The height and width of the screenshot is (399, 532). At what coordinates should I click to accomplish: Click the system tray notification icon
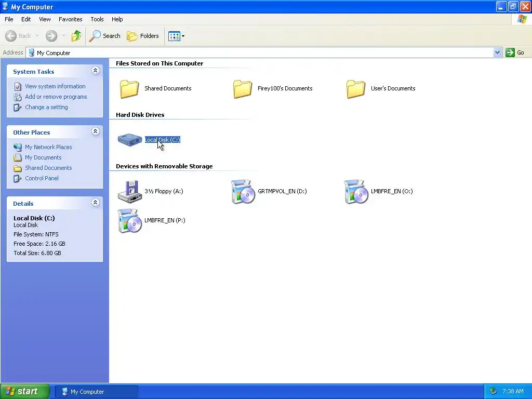click(494, 392)
